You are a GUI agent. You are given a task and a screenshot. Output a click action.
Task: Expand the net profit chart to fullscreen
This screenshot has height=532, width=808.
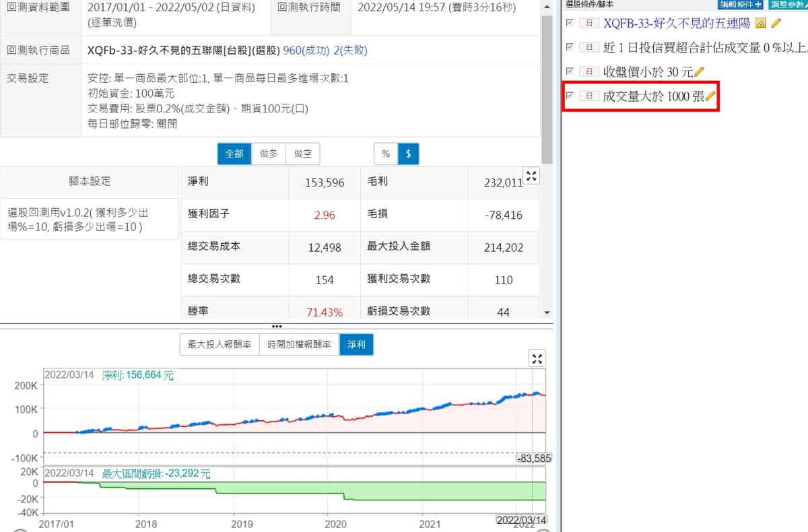coord(537,358)
